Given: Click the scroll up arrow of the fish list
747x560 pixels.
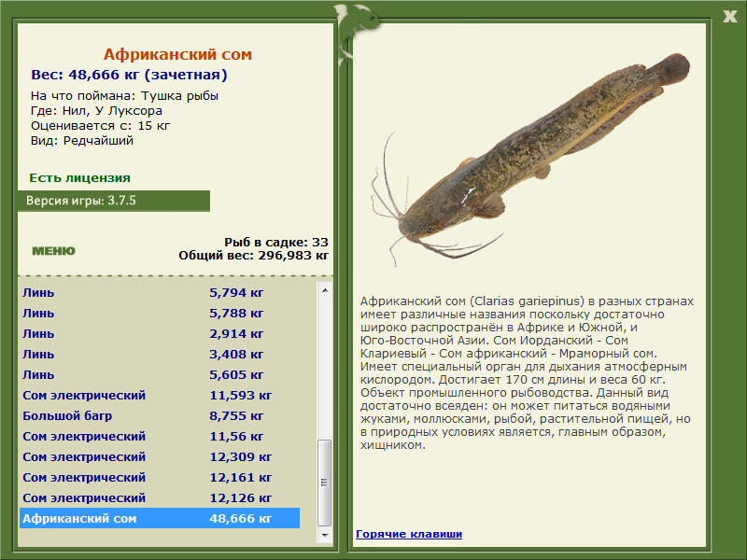Looking at the screenshot, I should point(325,290).
